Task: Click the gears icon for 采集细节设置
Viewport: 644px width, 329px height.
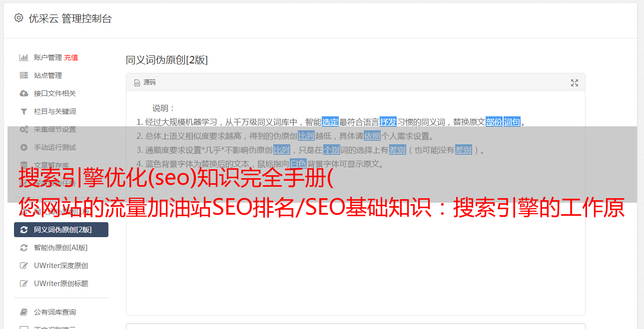Action: (23, 129)
